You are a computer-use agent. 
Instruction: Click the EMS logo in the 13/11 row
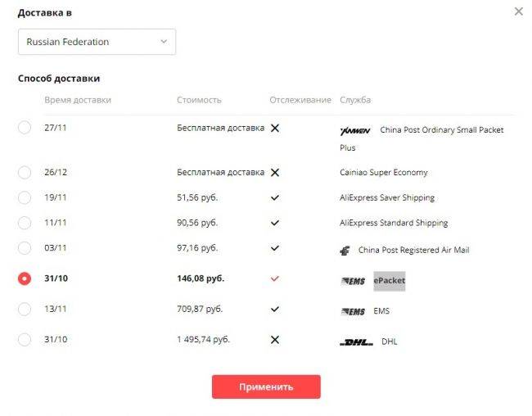tap(353, 311)
